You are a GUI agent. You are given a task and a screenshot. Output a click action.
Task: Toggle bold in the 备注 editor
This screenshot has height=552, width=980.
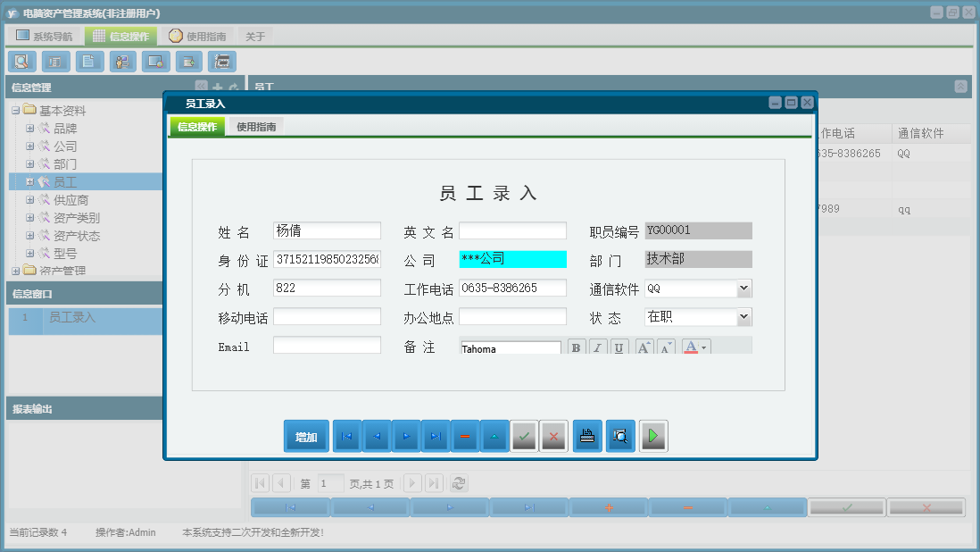click(576, 348)
